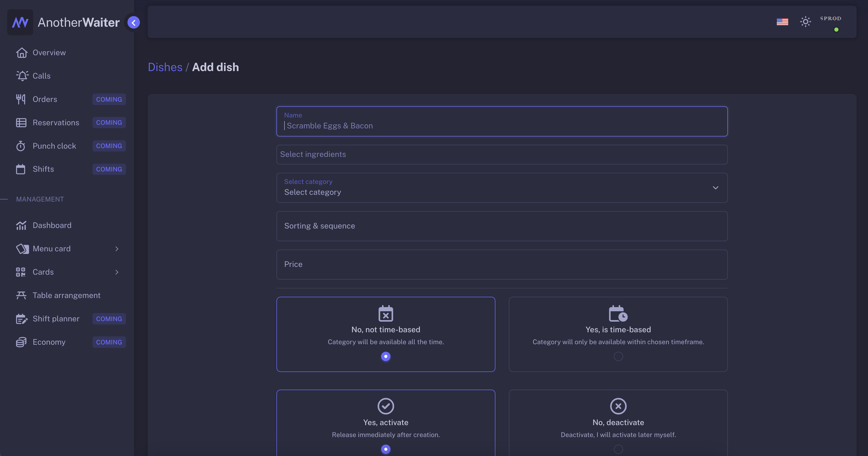Click the x-circle deactivate icon

pos(618,406)
